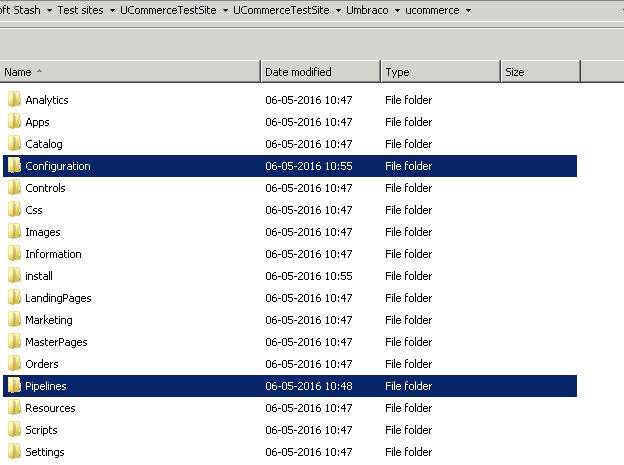Select the Pipelines folder name

[x=46, y=386]
